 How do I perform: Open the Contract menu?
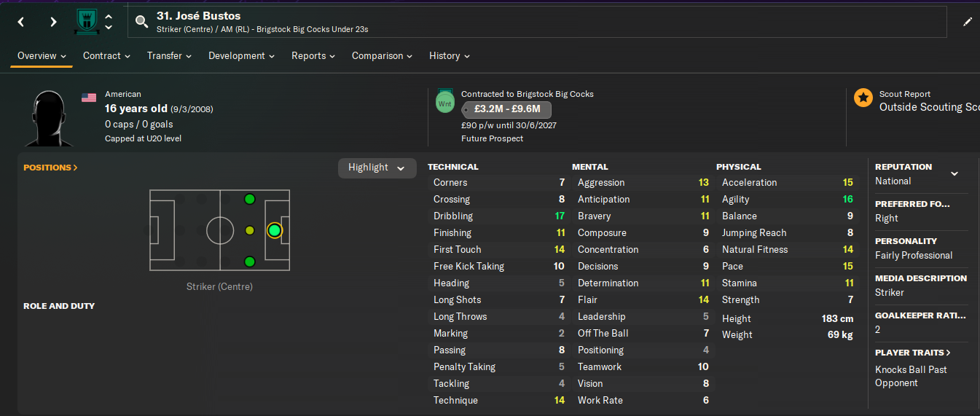click(106, 56)
